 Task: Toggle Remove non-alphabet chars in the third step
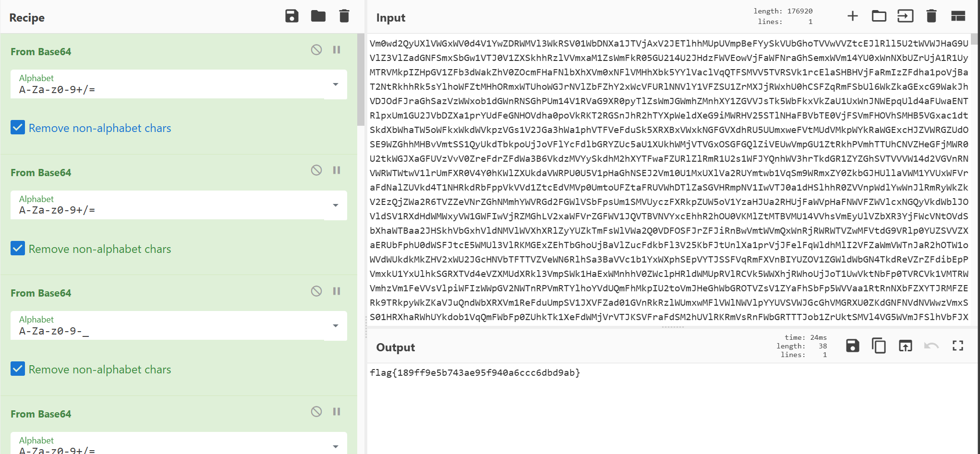pyautogui.click(x=18, y=369)
